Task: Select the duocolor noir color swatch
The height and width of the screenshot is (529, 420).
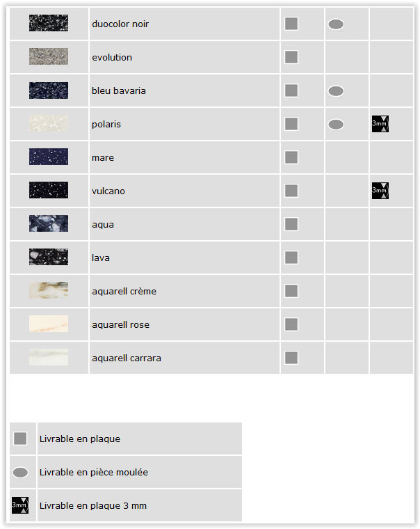Action: coord(49,23)
